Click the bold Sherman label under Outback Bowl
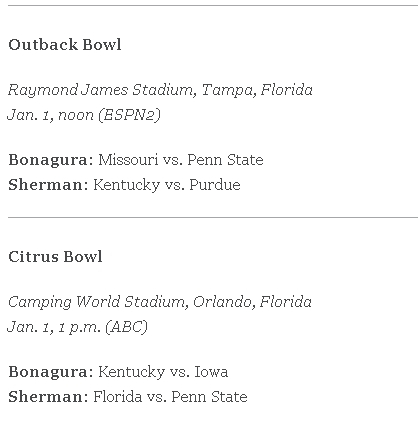This screenshot has height=426, width=418. pos(48,185)
